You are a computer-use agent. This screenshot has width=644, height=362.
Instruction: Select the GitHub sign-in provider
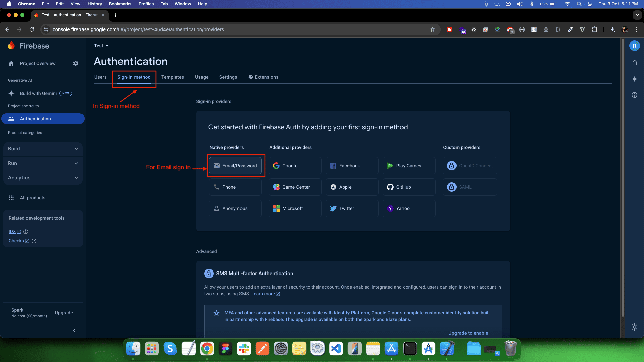pyautogui.click(x=409, y=187)
